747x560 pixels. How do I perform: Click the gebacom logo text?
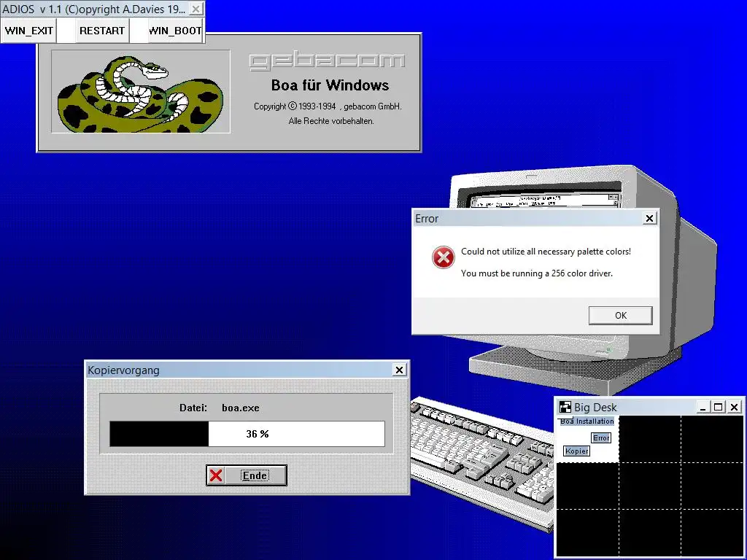tap(328, 61)
